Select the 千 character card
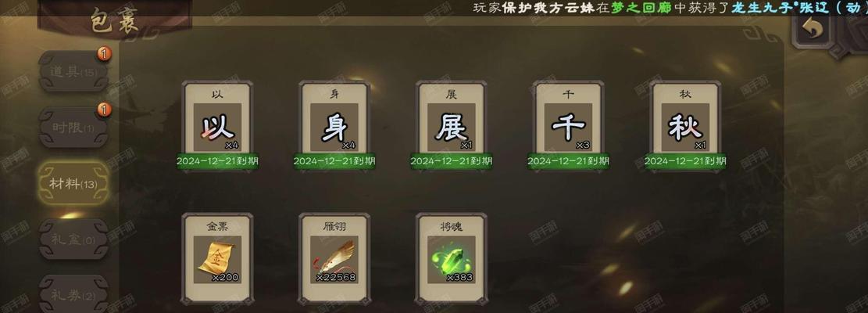The image size is (868, 313). (x=569, y=128)
